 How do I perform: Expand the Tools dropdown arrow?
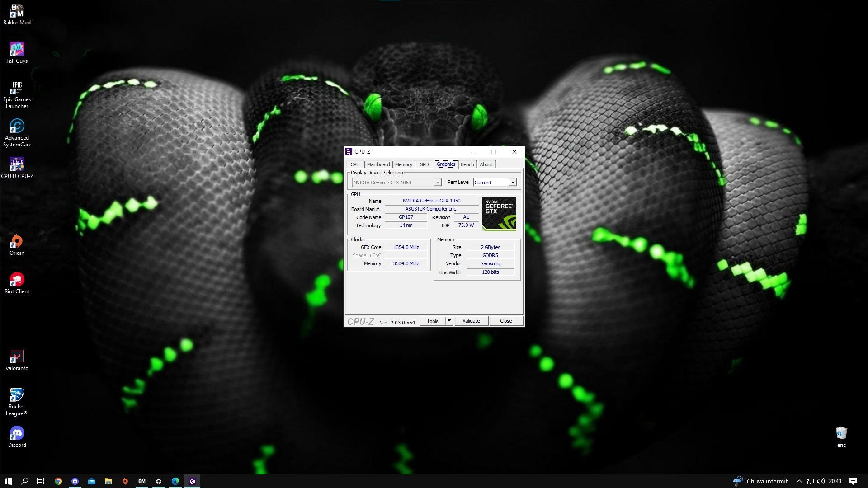click(x=449, y=321)
